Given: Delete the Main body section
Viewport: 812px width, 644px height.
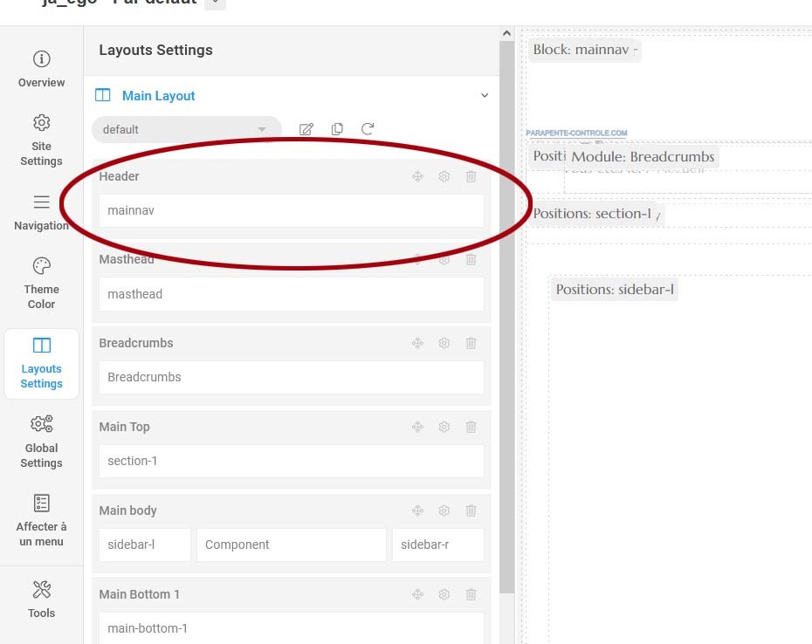Looking at the screenshot, I should 471,511.
